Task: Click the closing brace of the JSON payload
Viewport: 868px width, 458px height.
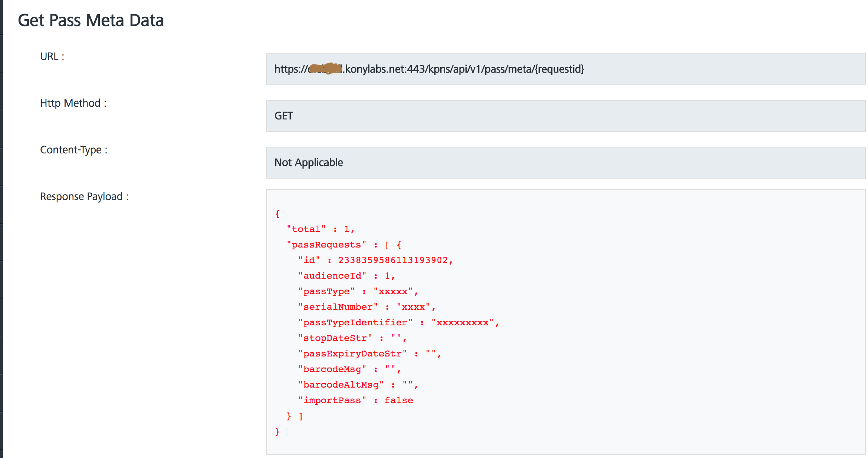Action: tap(277, 431)
